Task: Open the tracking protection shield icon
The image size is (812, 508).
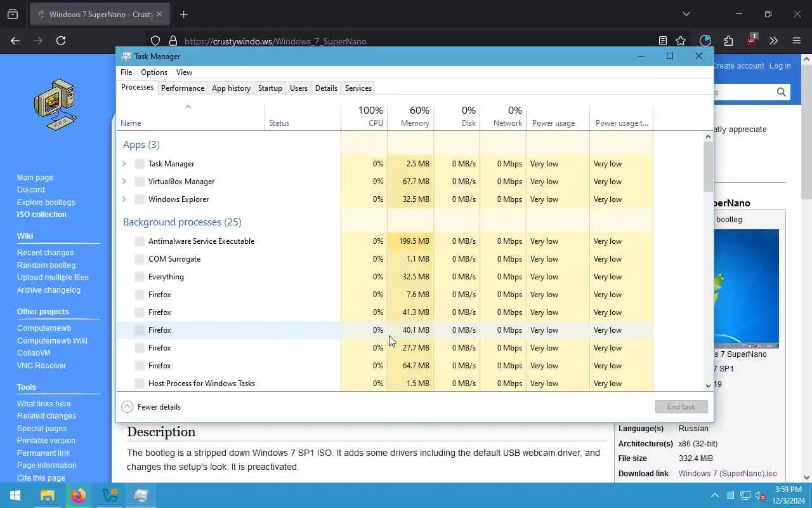Action: click(x=155, y=41)
